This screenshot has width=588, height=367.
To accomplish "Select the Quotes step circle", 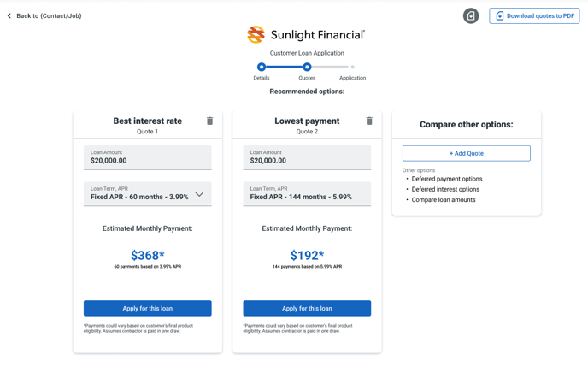I will [307, 68].
